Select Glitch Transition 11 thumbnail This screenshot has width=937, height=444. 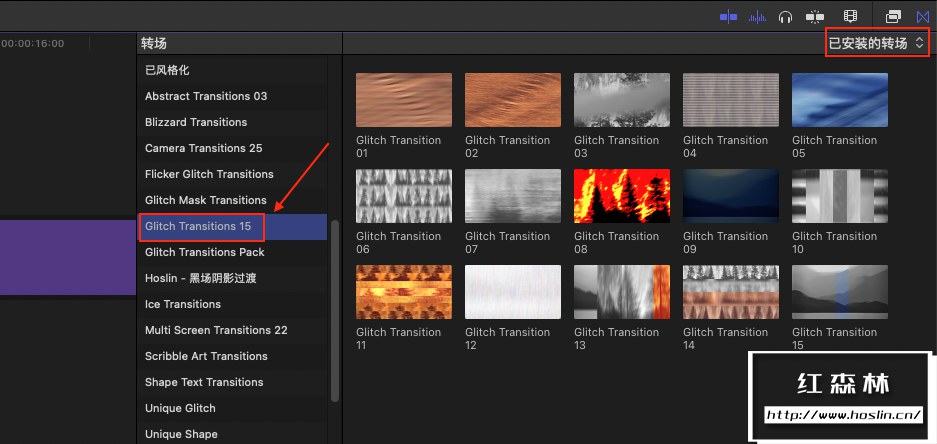[x=404, y=292]
